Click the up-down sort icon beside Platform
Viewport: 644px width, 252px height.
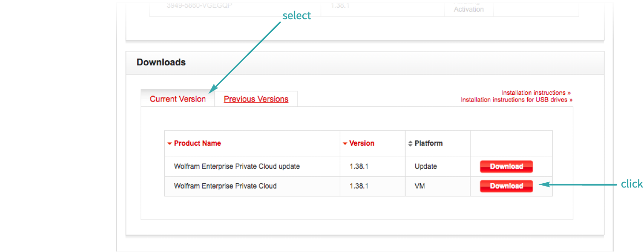tap(410, 144)
